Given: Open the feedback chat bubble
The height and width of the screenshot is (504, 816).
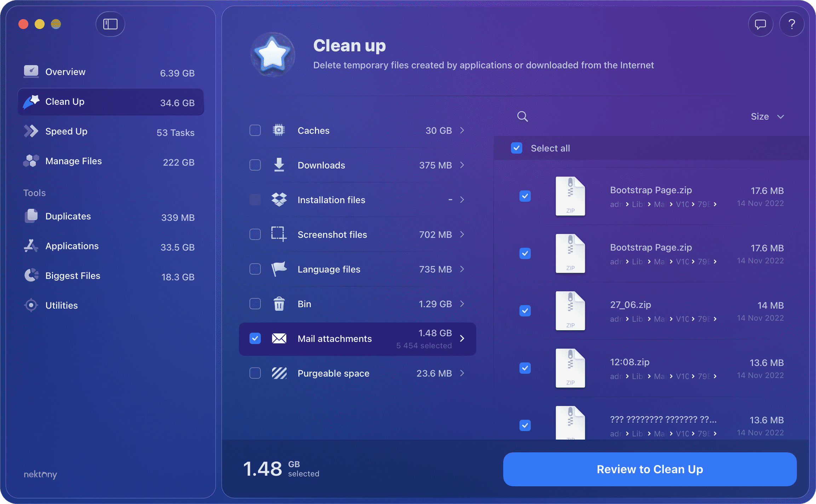Looking at the screenshot, I should point(760,24).
